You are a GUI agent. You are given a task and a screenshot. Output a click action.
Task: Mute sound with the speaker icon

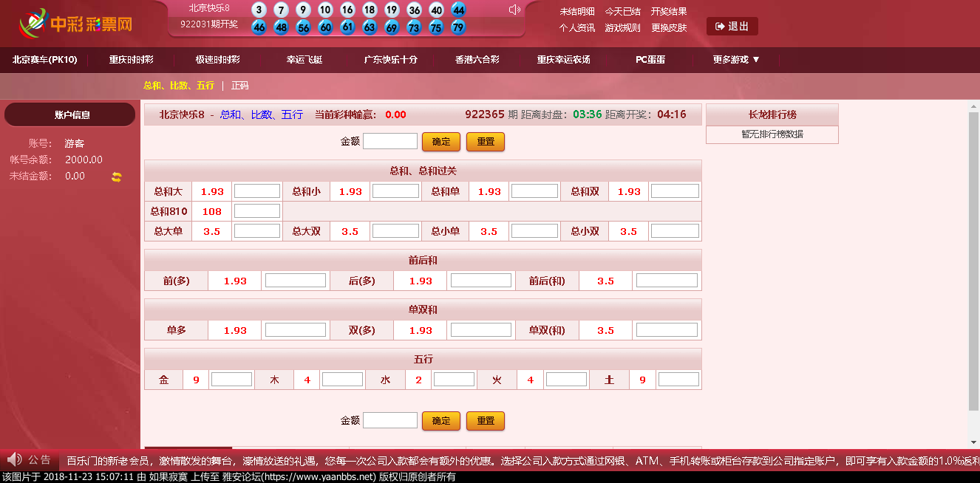coord(514,10)
